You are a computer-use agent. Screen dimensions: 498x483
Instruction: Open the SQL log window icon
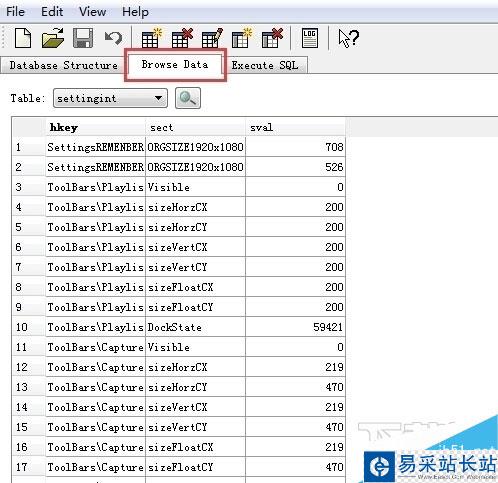[310, 38]
